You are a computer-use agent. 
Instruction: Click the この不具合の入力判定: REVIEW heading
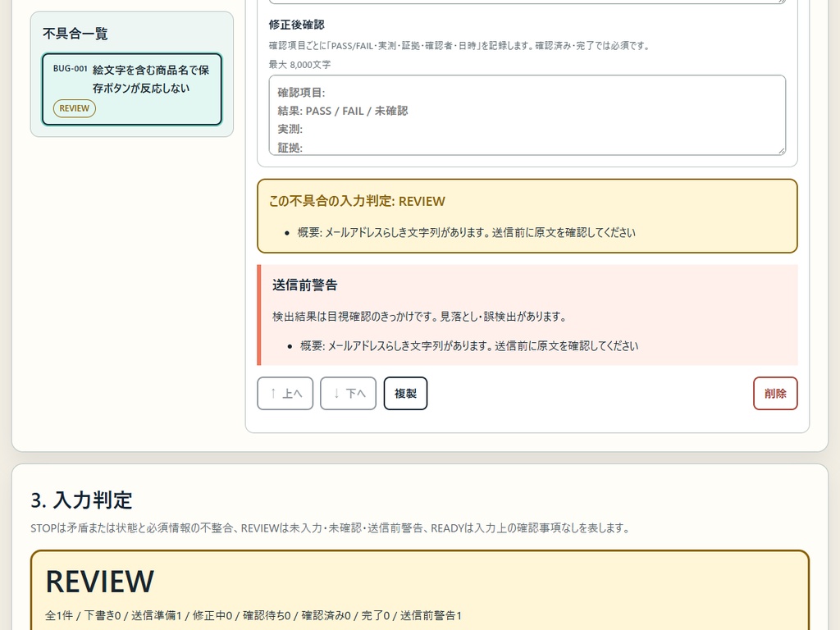(x=357, y=201)
